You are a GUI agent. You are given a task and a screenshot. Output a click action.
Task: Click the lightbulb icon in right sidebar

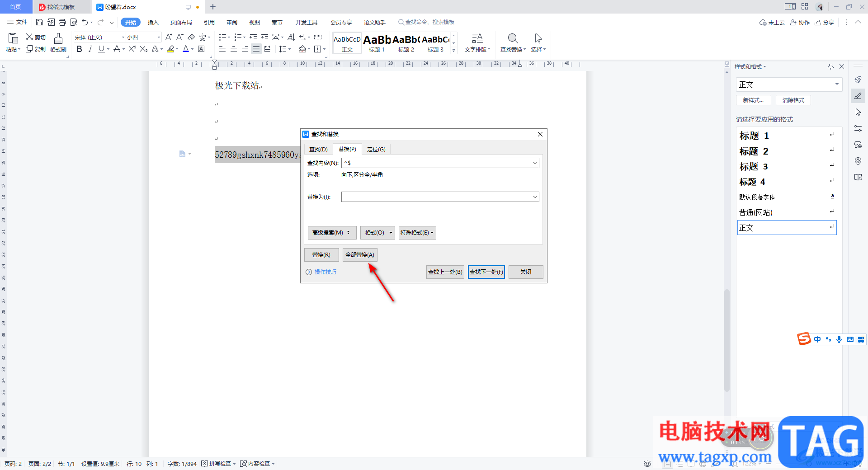[858, 161]
